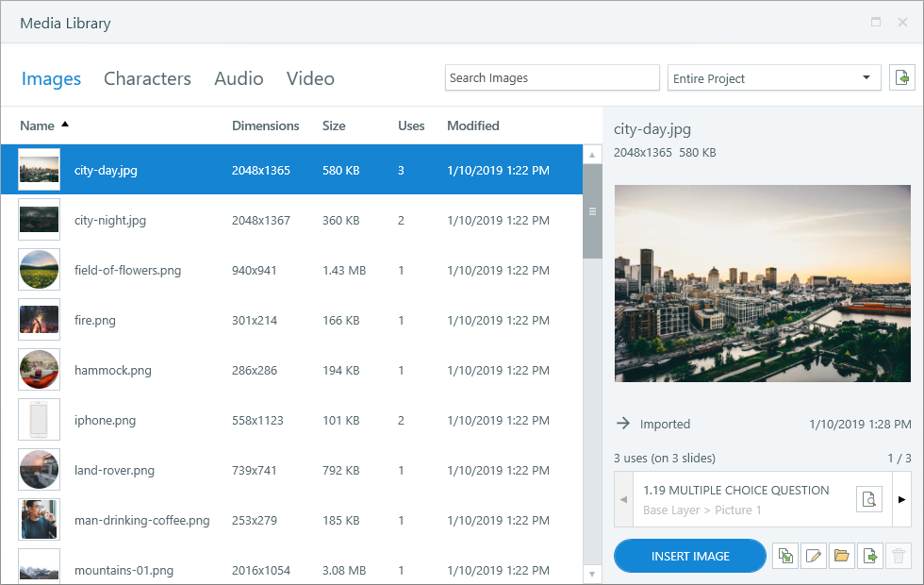Switch to the Characters tab
Screen dimensions: 924x585
(x=147, y=78)
